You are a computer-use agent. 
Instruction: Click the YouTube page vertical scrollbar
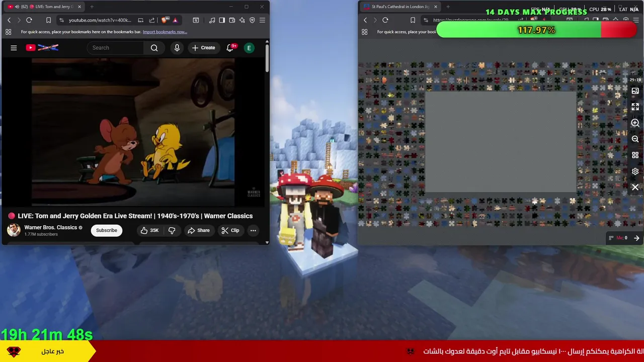click(x=267, y=58)
